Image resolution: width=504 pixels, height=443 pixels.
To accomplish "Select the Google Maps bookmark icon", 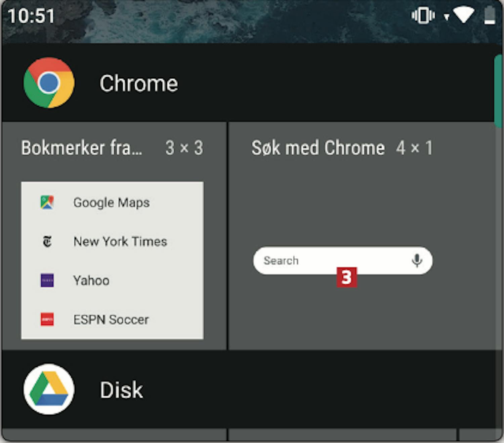I will [x=47, y=202].
